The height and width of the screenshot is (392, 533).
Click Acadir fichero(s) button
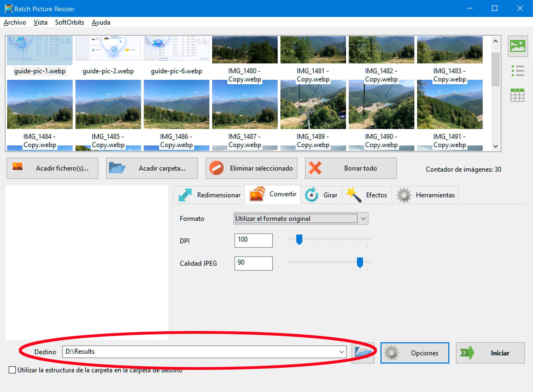(52, 168)
